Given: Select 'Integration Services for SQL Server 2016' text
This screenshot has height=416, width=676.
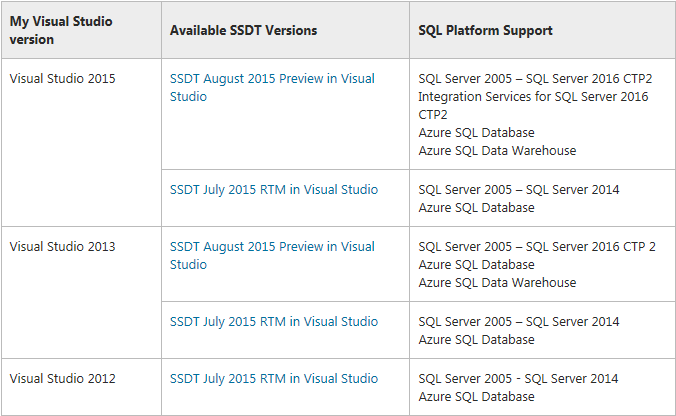Looking at the screenshot, I should (x=533, y=97).
